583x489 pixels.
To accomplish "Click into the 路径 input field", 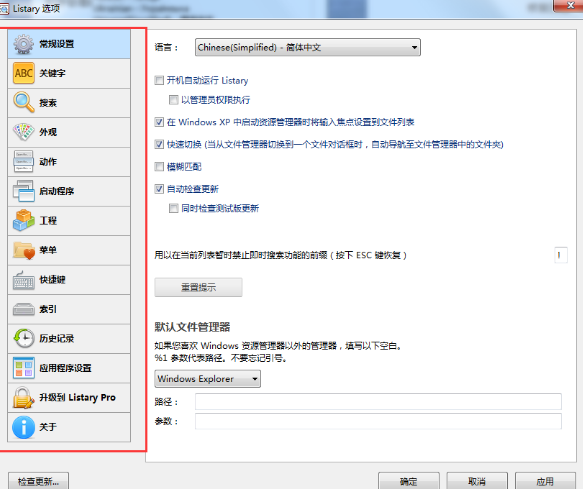I will (x=378, y=402).
